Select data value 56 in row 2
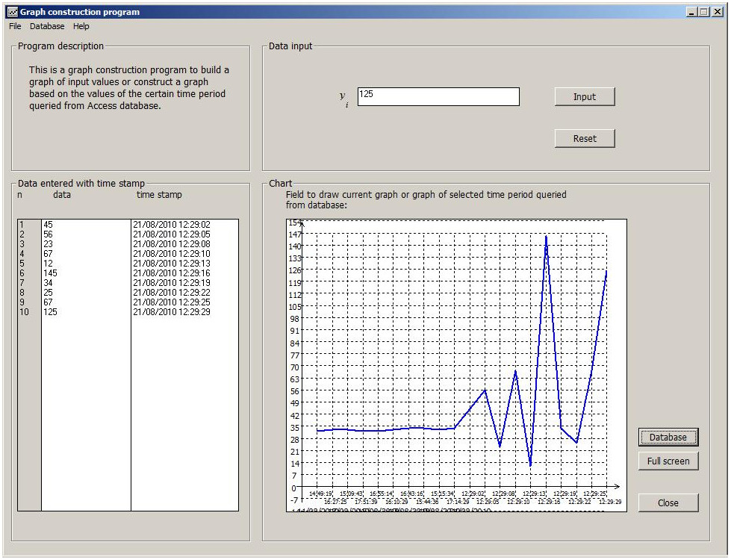The width and height of the screenshot is (734, 560). pyautogui.click(x=48, y=234)
